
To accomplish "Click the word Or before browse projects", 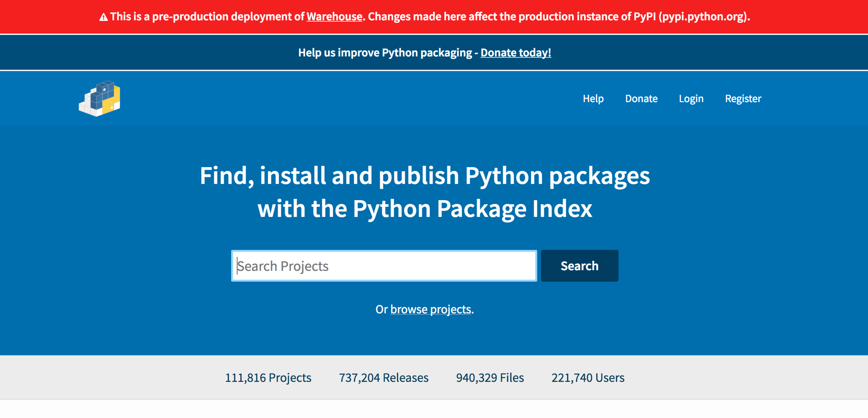I will [x=381, y=309].
